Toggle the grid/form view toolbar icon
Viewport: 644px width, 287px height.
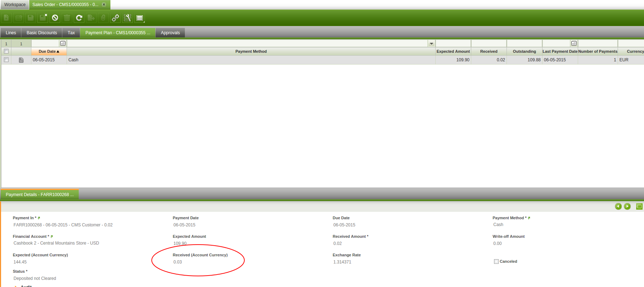click(x=140, y=18)
